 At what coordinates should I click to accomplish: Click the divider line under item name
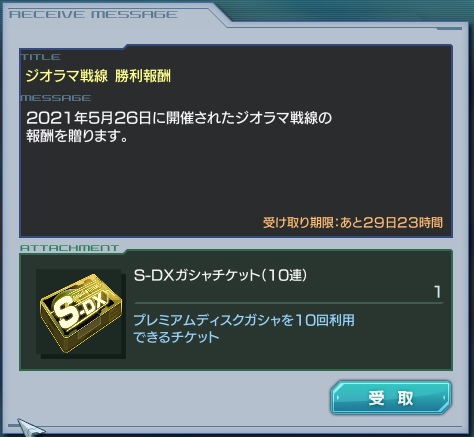289,303
